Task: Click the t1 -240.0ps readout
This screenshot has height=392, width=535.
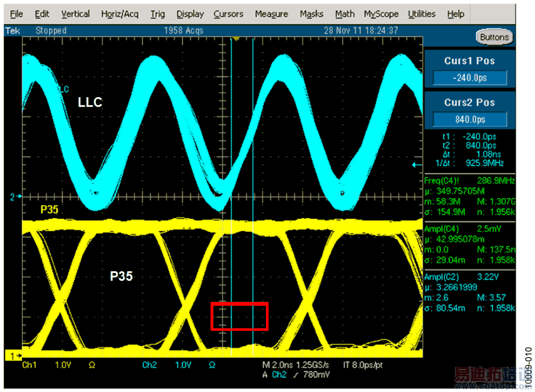Action: pyautogui.click(x=470, y=136)
